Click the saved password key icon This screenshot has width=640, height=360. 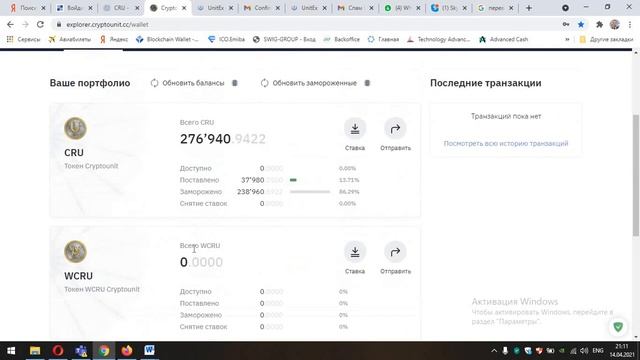566,24
